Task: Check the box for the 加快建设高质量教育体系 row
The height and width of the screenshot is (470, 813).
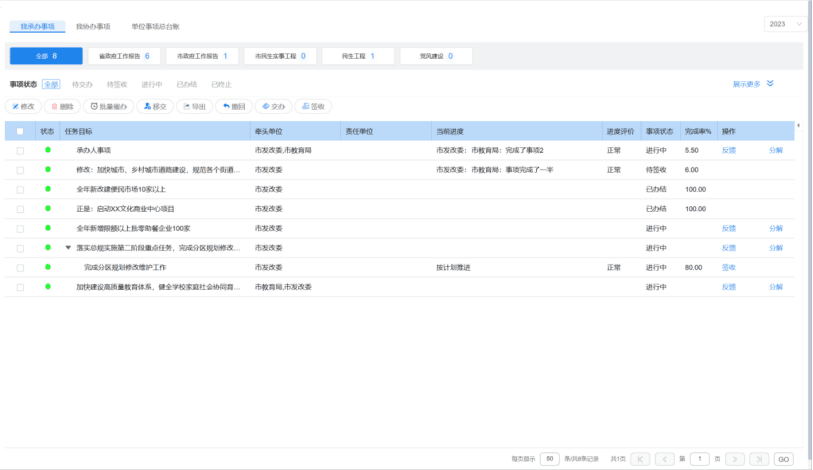Action: [x=20, y=287]
